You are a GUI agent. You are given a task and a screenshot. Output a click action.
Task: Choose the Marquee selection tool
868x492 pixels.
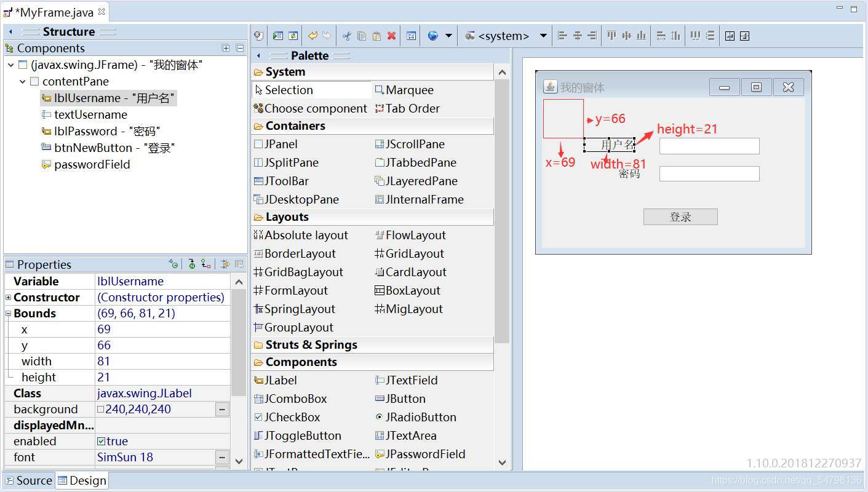(404, 90)
